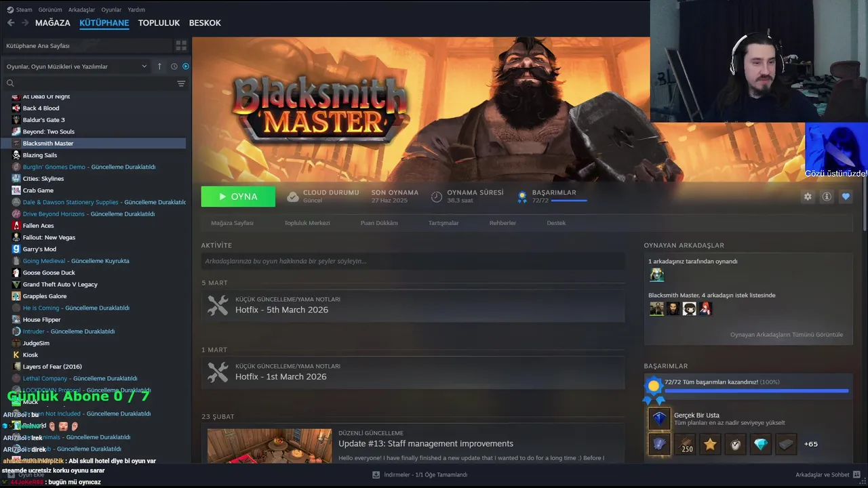Open the Görünüm menu

click(x=50, y=9)
